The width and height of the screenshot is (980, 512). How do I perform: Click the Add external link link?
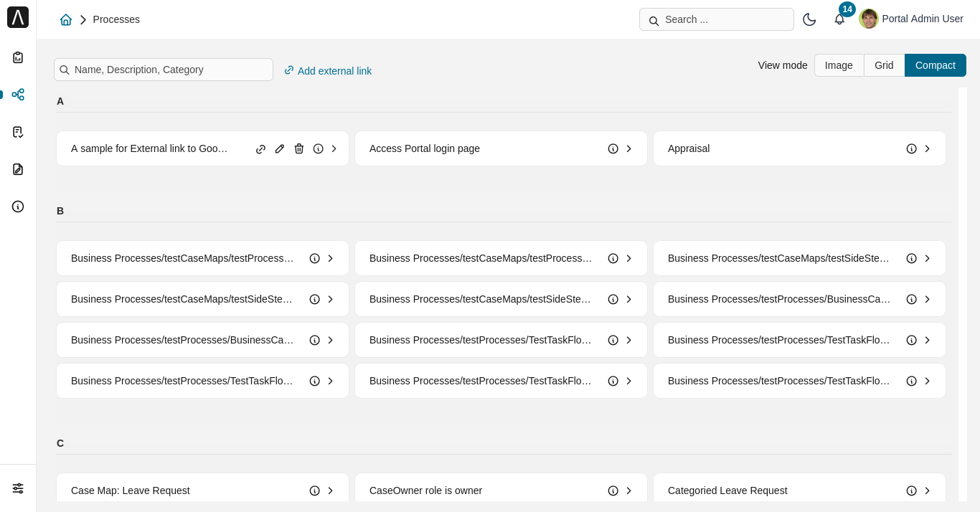328,70
